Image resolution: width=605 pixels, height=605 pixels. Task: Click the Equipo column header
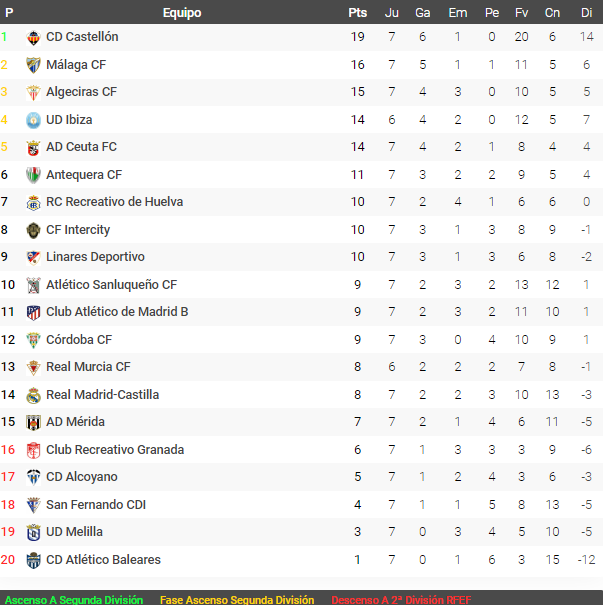coord(181,13)
